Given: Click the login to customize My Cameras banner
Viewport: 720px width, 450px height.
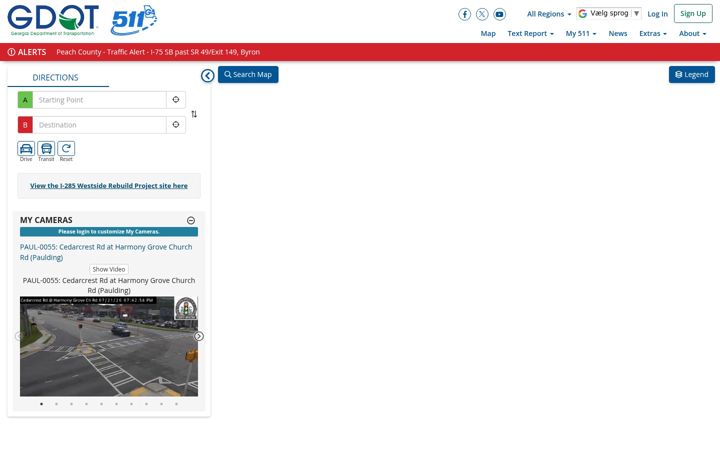Looking at the screenshot, I should click(109, 231).
